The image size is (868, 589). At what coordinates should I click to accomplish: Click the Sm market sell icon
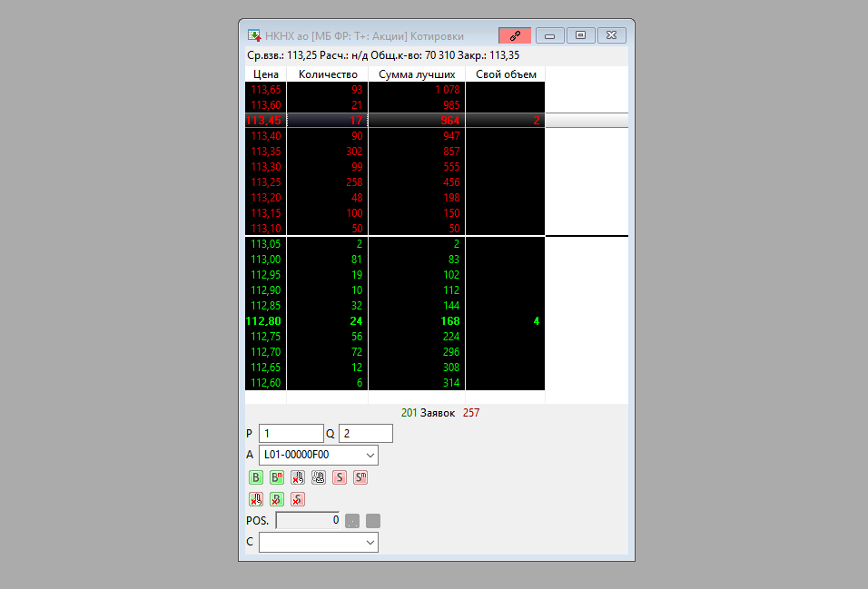pos(360,477)
